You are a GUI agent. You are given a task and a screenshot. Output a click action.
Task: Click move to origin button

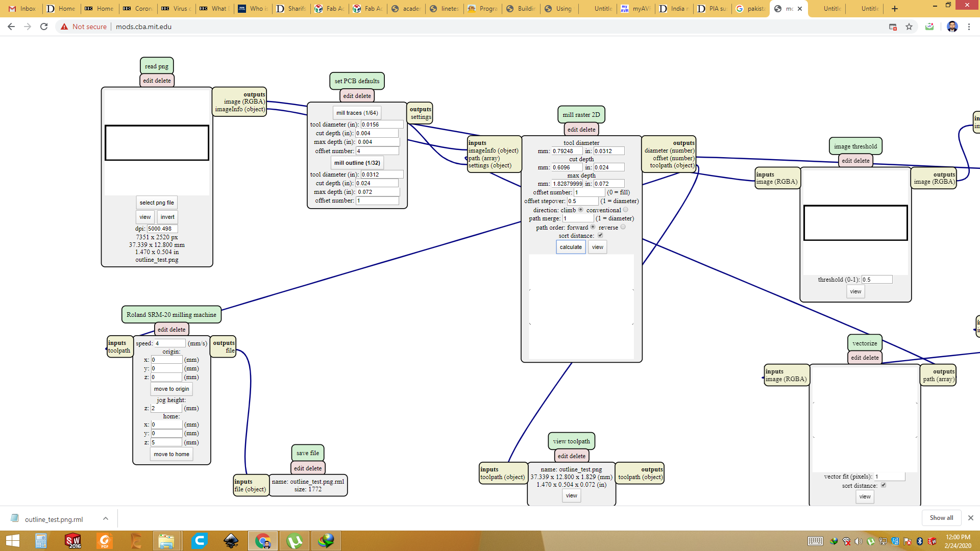(171, 389)
